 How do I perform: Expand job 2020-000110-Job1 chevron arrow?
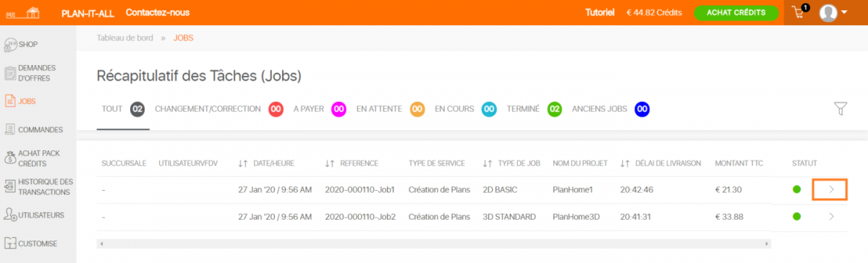tap(832, 189)
